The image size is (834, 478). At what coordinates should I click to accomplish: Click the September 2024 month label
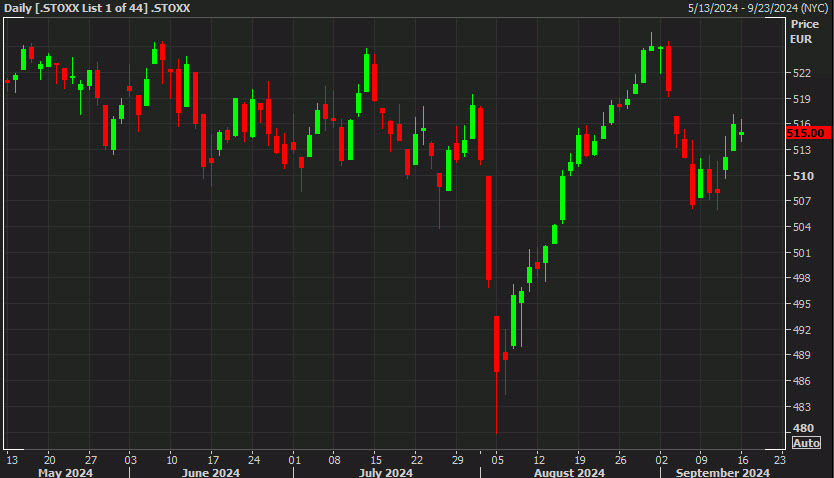[x=722, y=473]
